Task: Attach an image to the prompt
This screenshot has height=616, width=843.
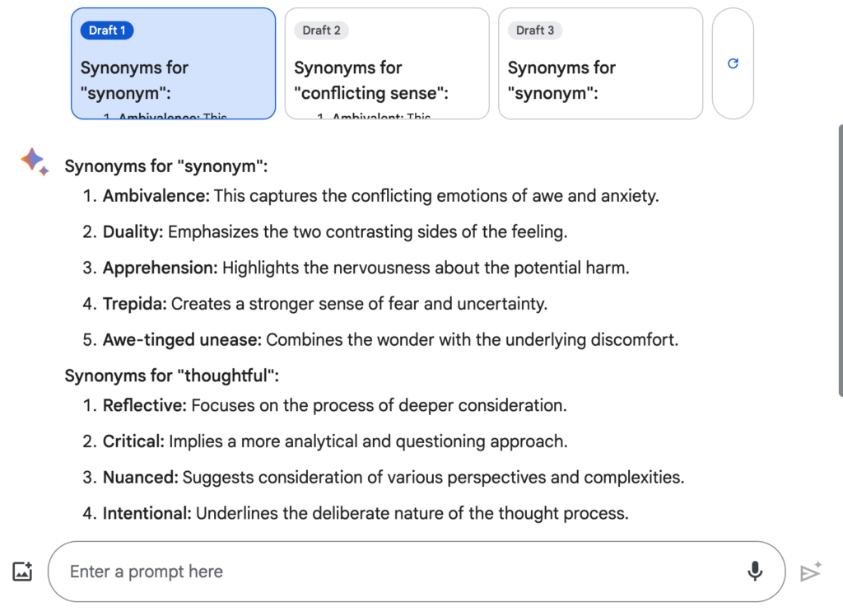Action: point(21,571)
